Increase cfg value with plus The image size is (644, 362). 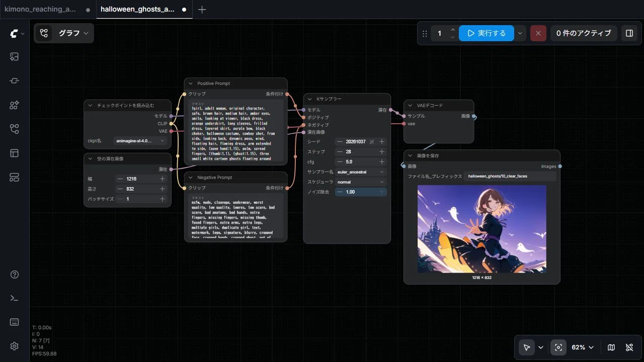coord(382,162)
